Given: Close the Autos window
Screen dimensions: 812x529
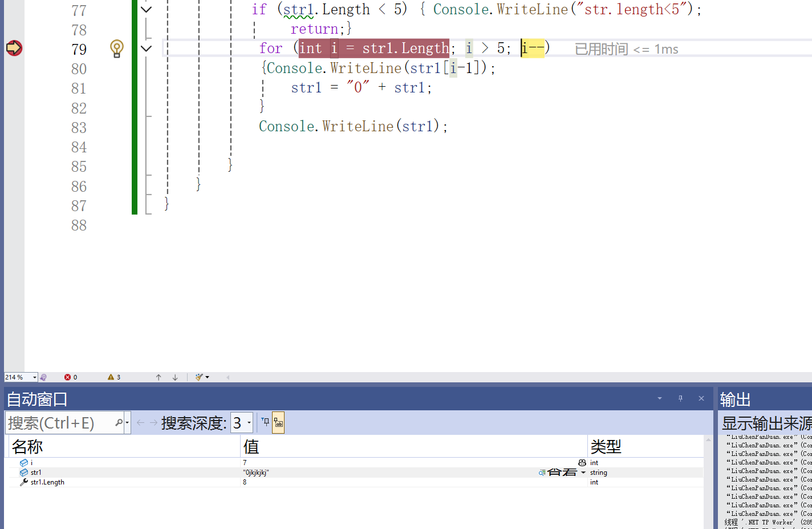Looking at the screenshot, I should click(701, 398).
